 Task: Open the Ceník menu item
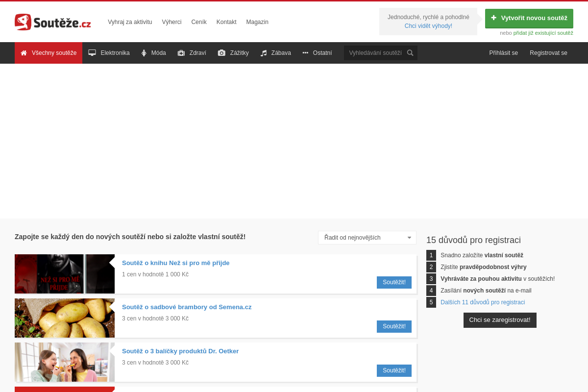199,22
